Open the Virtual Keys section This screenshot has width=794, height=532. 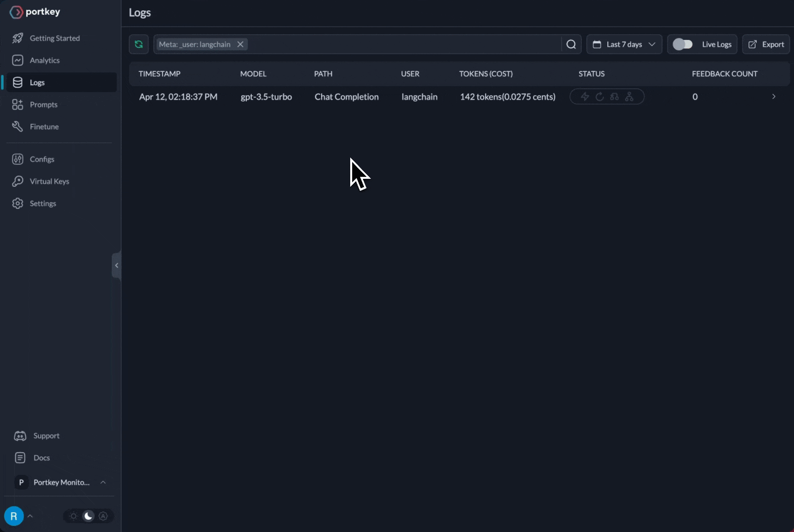click(49, 181)
